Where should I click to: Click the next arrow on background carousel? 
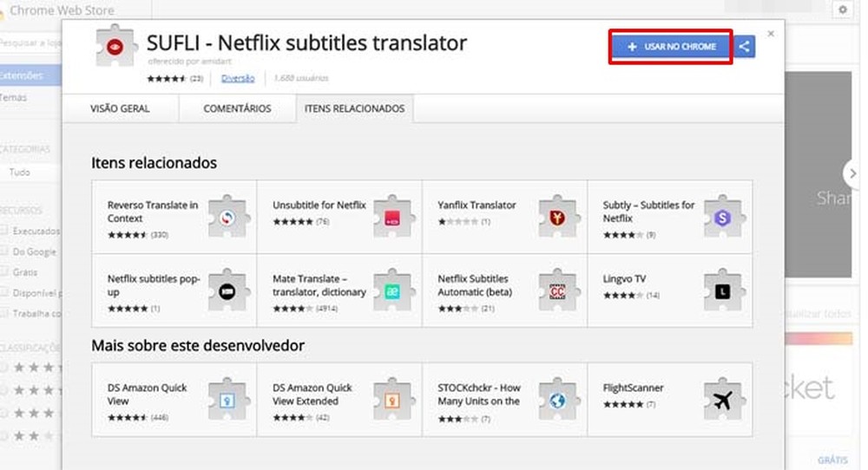(x=852, y=173)
